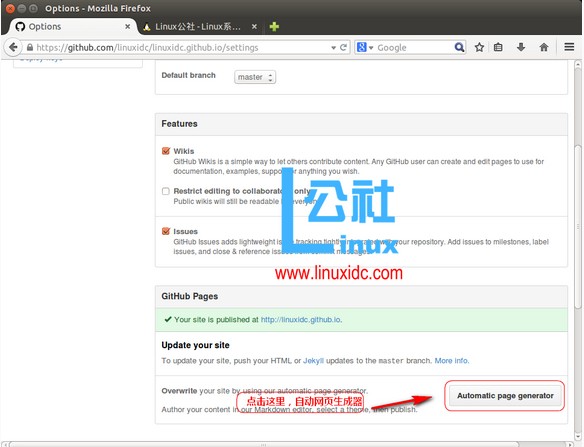Click the Update your site heading
The height and width of the screenshot is (447, 584).
pos(195,345)
